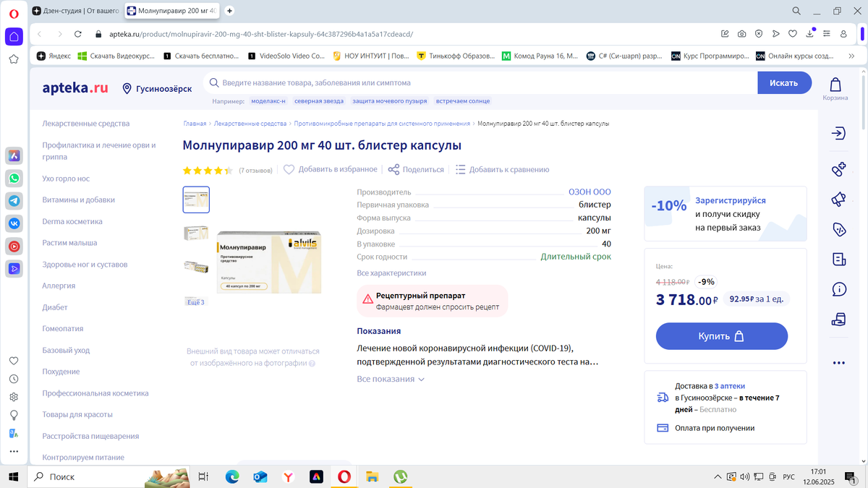This screenshot has height=488, width=868.
Task: Expand Все характеристики link
Action: tap(391, 273)
